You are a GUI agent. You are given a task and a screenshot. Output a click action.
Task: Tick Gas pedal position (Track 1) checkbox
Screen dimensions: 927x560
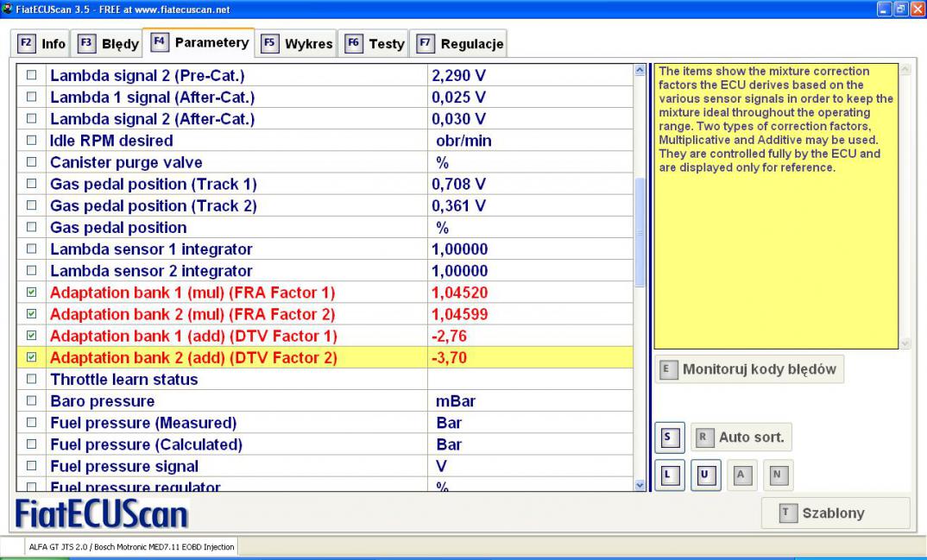point(31,184)
